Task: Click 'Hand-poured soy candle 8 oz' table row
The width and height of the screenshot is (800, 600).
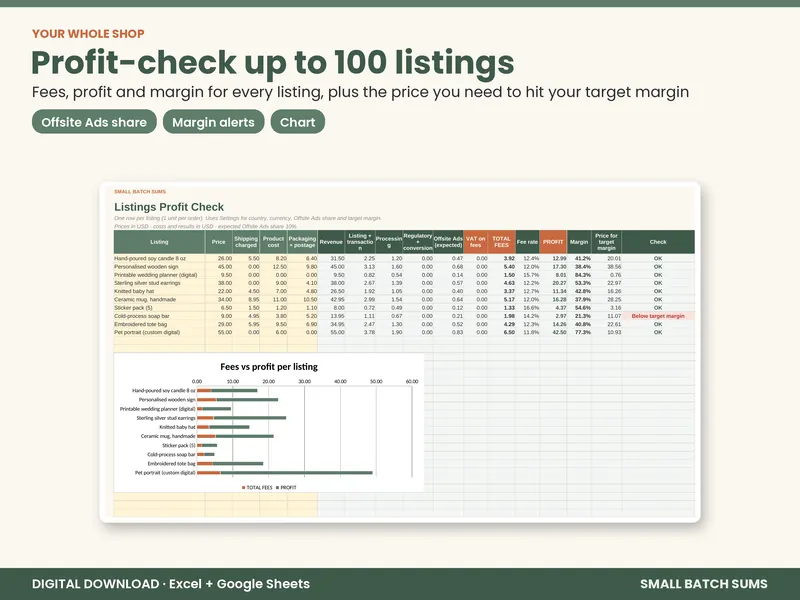Action: pyautogui.click(x=404, y=258)
